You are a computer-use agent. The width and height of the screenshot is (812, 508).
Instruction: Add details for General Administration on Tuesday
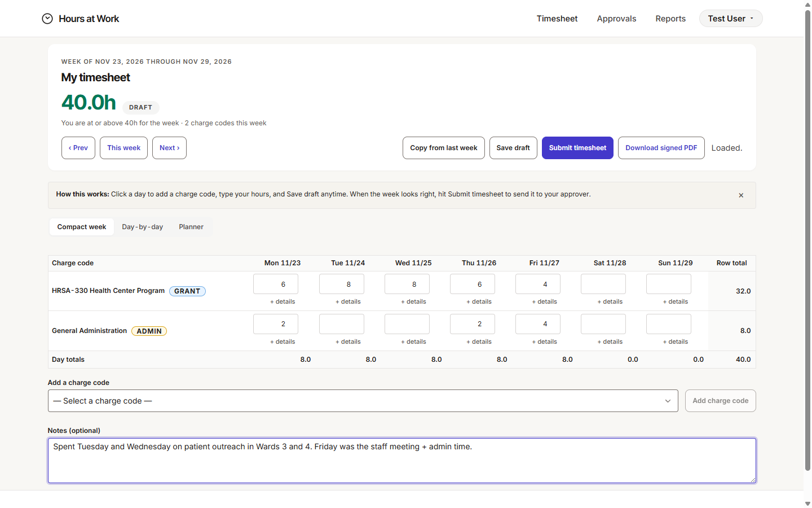[348, 341]
